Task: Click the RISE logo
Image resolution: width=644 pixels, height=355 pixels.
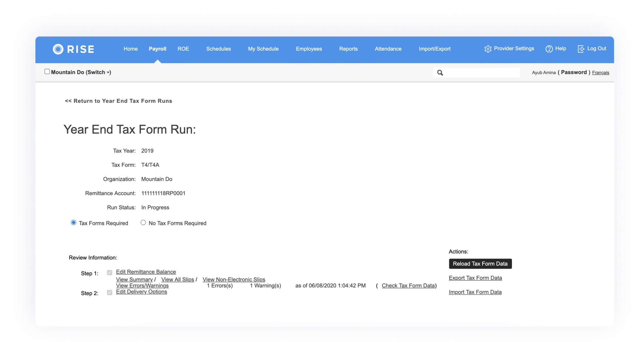Action: click(x=73, y=49)
